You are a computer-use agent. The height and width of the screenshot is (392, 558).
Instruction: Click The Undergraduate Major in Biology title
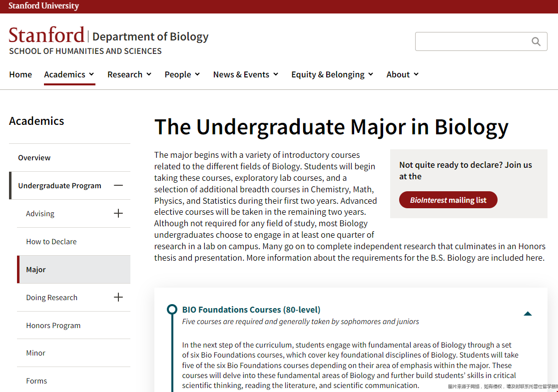331,127
